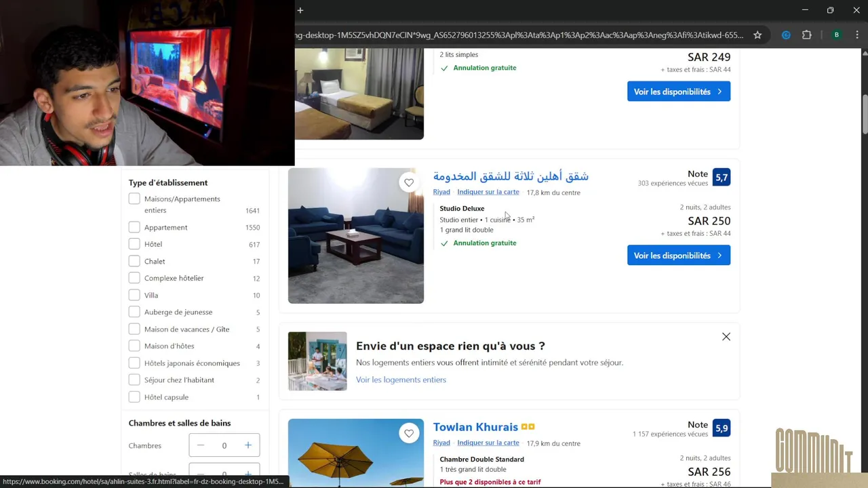
Task: Click the 'Studio Deluxe' room name
Action: click(462, 209)
